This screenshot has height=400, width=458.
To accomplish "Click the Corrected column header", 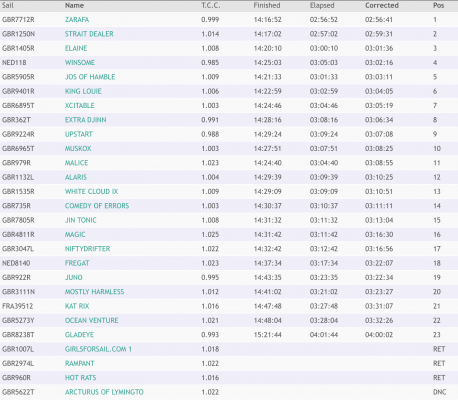I will pyautogui.click(x=382, y=6).
